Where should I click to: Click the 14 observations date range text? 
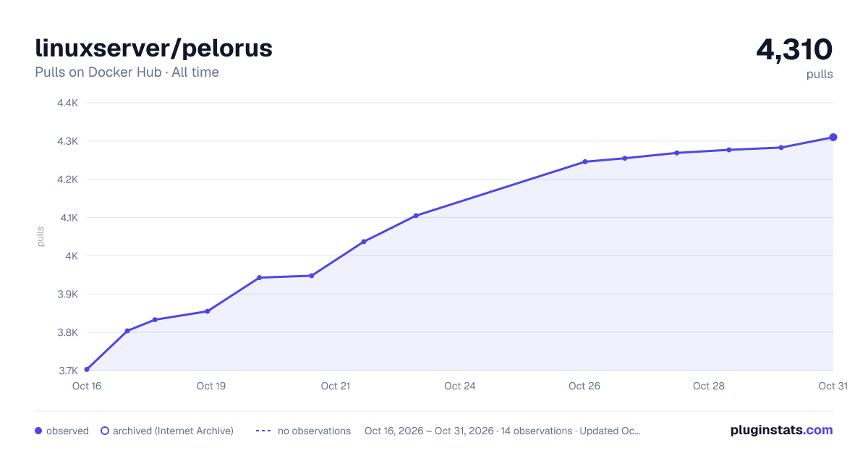point(503,431)
